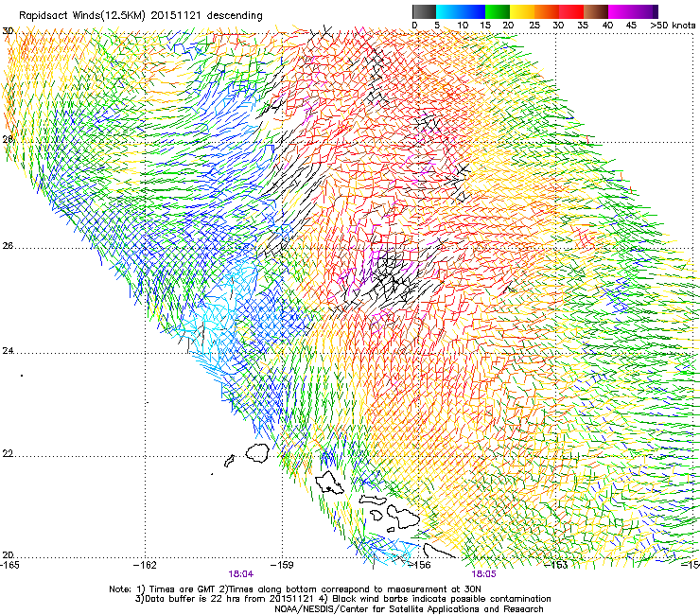Click the '18:05' time label
The height and width of the screenshot is (615, 700).
(x=483, y=574)
